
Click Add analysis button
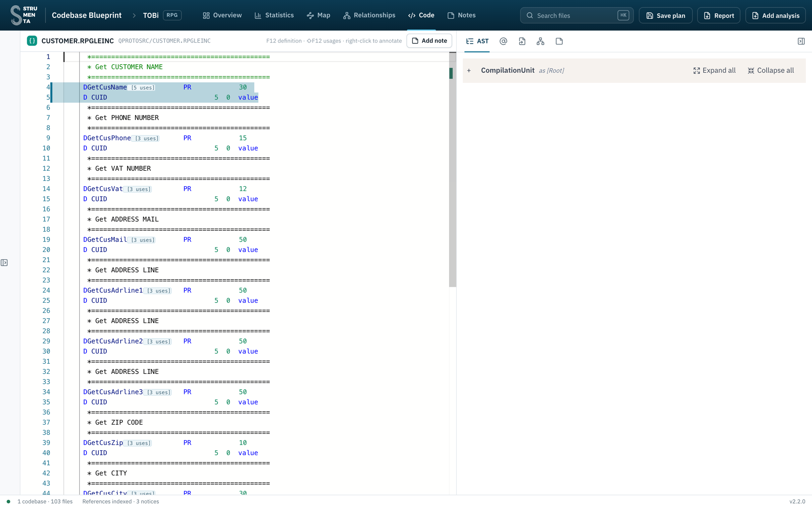click(x=775, y=15)
